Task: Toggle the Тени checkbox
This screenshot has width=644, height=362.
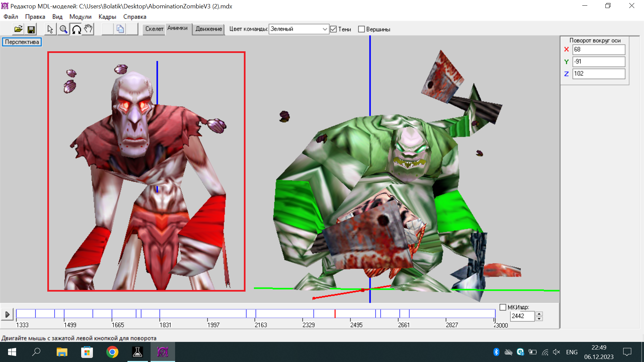Action: tap(333, 29)
